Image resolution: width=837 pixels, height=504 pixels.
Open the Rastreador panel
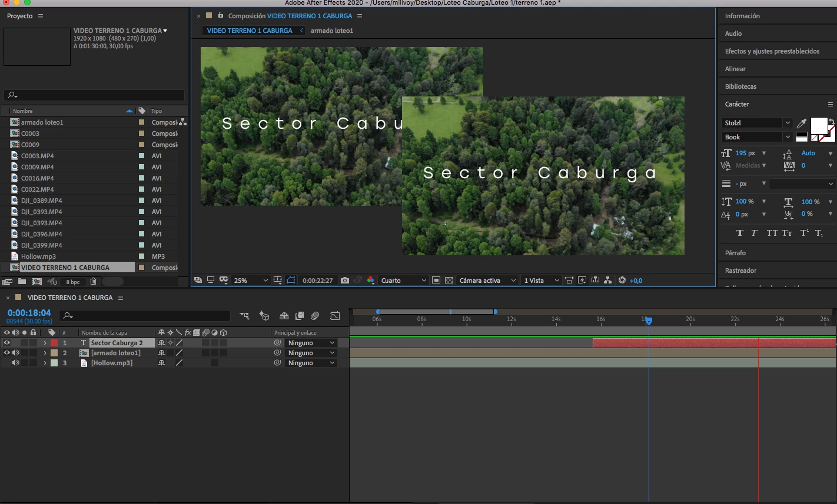[x=740, y=271]
